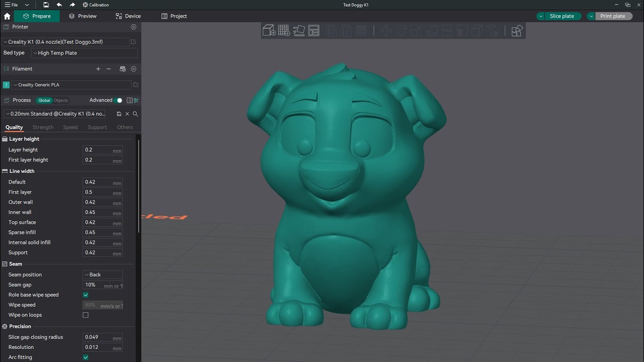Add a filament with plus icon
Image resolution: width=644 pixels, height=362 pixels.
(x=98, y=69)
